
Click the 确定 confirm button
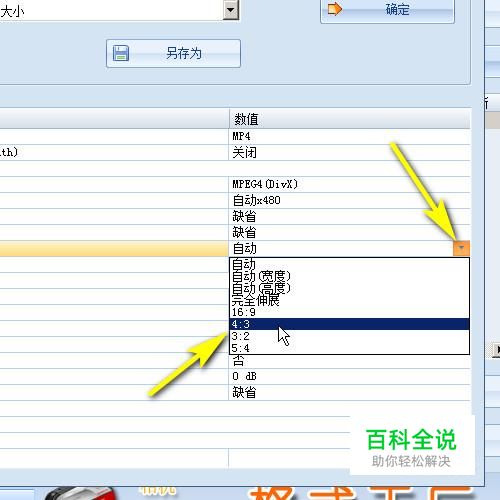(387, 10)
